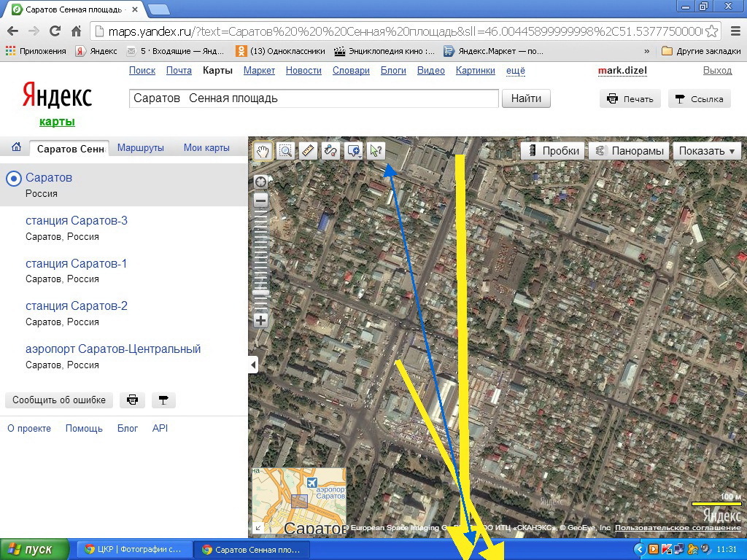Open Словари in Yandex top navigation
The height and width of the screenshot is (560, 747).
coord(351,71)
